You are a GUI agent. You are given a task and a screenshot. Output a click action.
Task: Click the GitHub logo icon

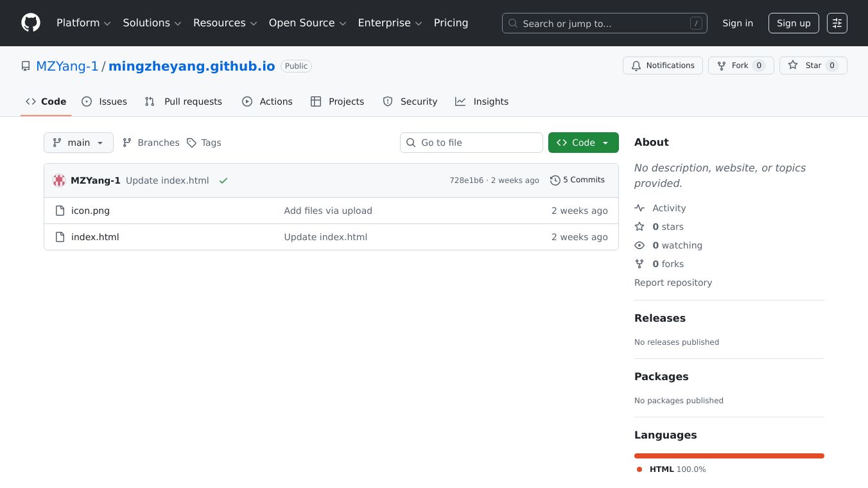point(31,23)
